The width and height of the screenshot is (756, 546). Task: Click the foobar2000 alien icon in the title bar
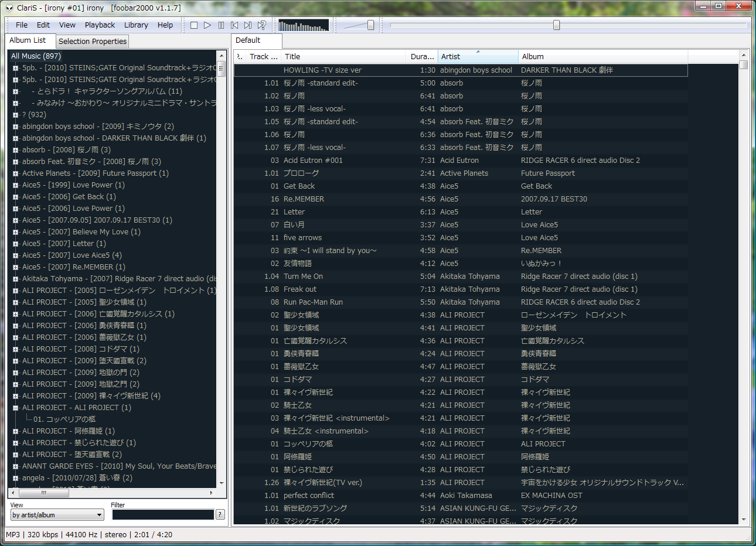pyautogui.click(x=9, y=8)
